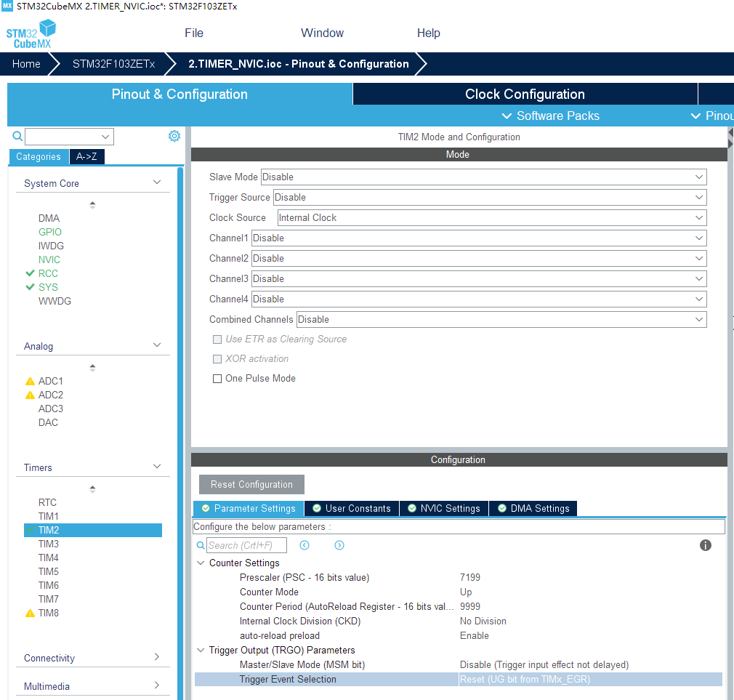This screenshot has width=734, height=700.
Task: Click the warning icon next to ADC2
Action: click(30, 395)
